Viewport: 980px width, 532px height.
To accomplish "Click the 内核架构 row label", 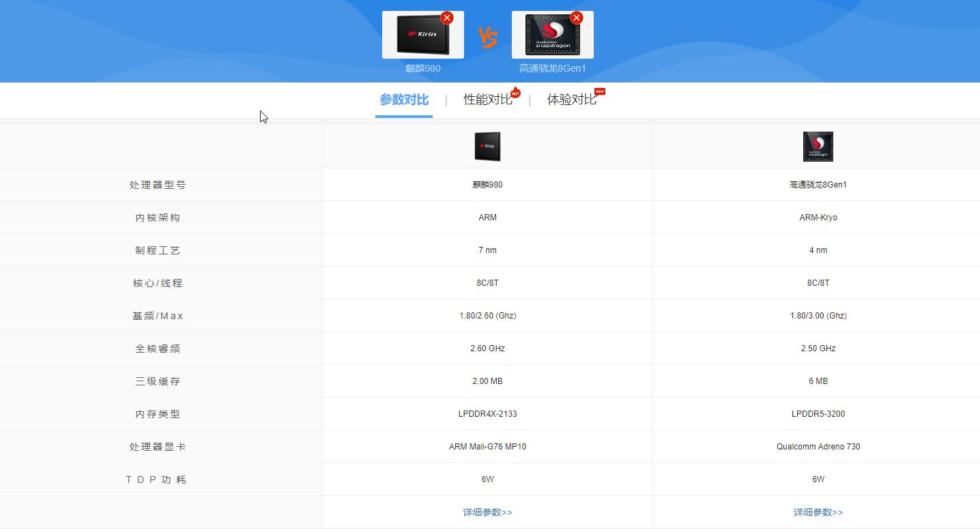I will pyautogui.click(x=158, y=218).
